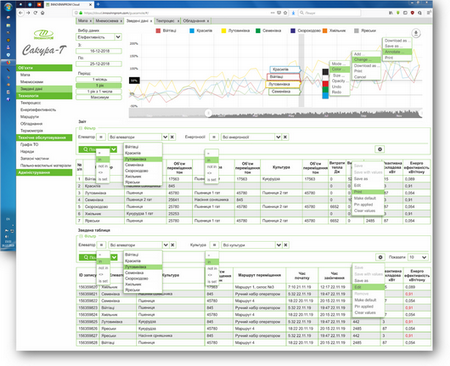
Task: Open the Всі енергоносії dropdown arrow
Action: click(278, 137)
